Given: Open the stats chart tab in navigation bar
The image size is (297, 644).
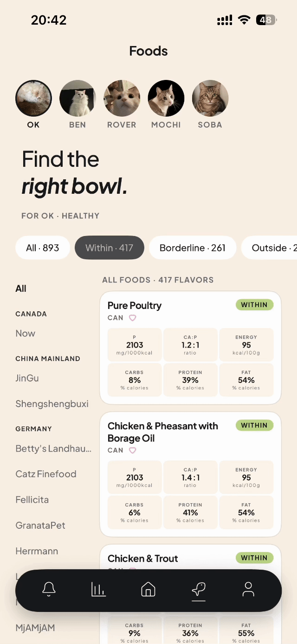Looking at the screenshot, I should tap(98, 589).
